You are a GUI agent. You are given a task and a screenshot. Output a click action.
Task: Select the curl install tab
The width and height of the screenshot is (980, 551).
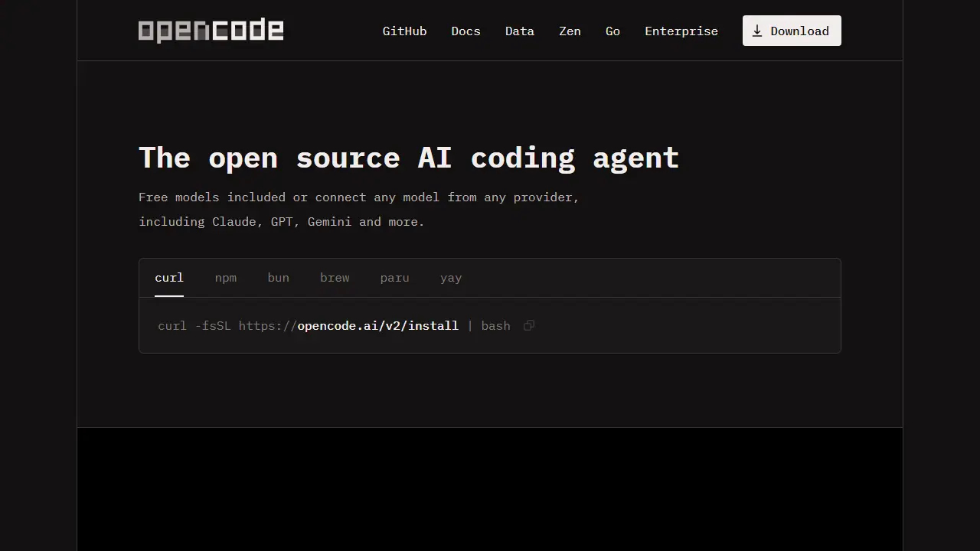pos(169,278)
